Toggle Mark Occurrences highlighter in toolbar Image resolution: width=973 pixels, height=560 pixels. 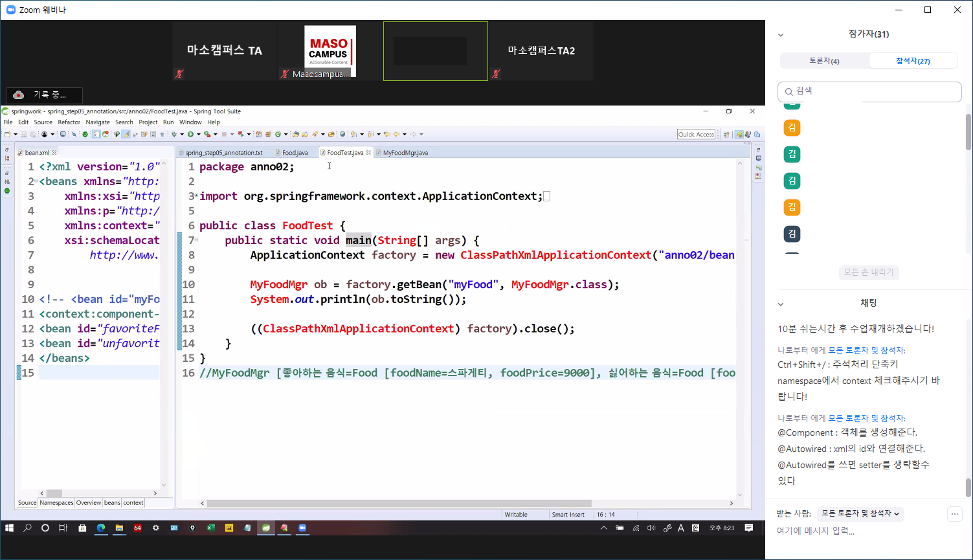pyautogui.click(x=126, y=135)
